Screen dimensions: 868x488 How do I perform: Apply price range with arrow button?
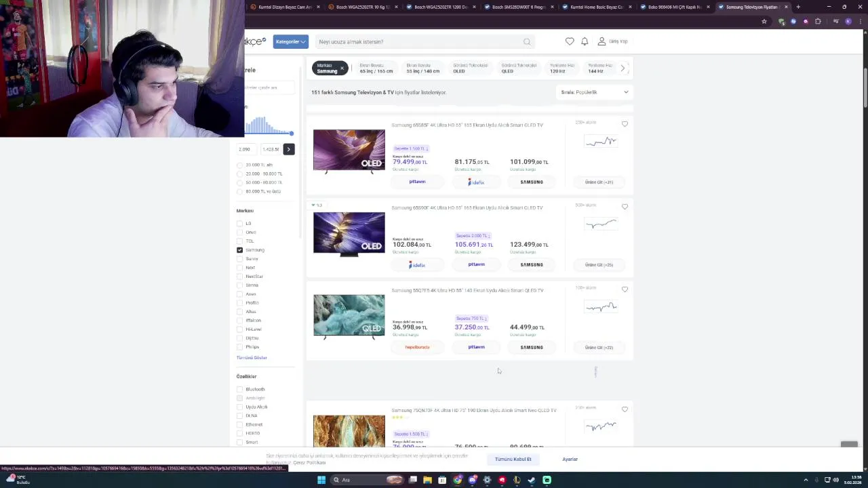click(289, 149)
